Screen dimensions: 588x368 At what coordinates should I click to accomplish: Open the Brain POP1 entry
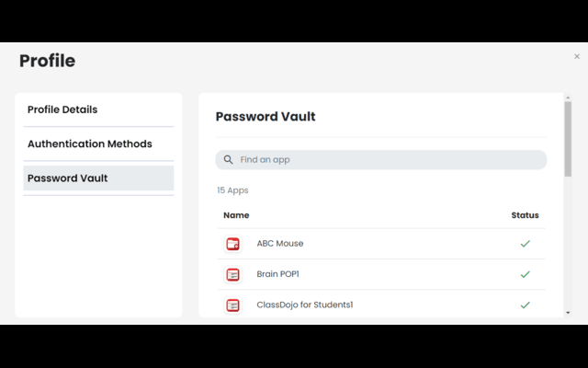pos(381,274)
